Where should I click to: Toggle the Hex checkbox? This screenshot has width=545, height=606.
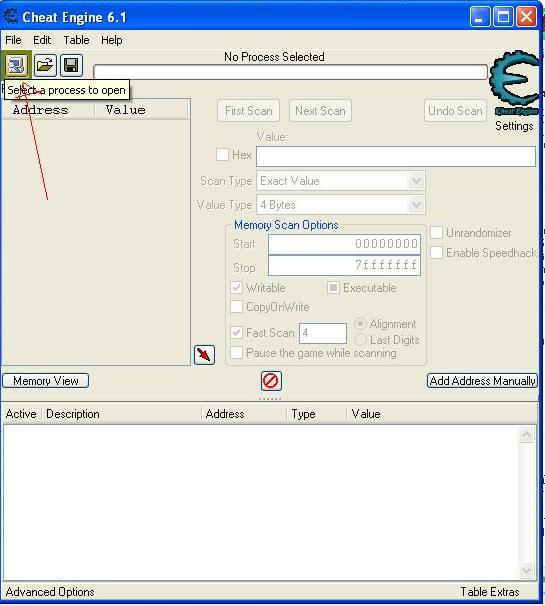222,155
